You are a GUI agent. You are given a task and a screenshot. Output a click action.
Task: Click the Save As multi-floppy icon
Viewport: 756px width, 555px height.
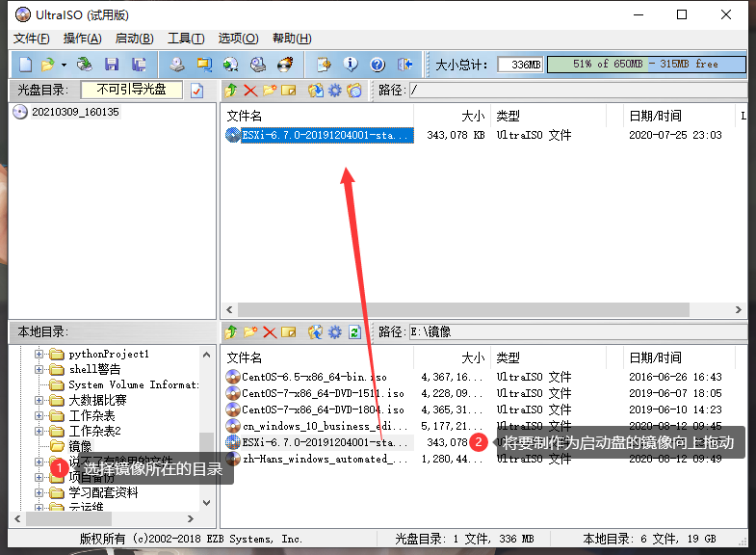click(139, 65)
